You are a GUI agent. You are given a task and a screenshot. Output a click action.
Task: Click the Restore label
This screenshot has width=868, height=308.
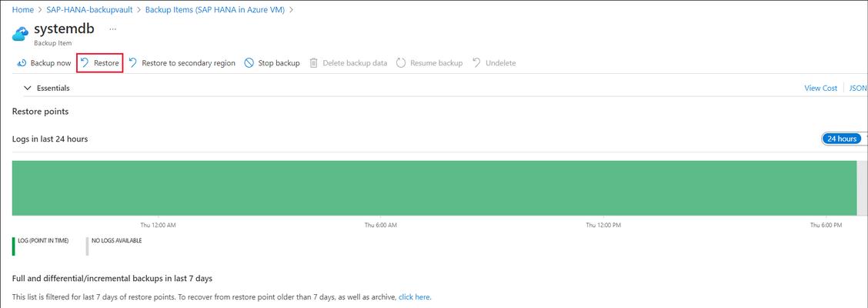coord(106,63)
